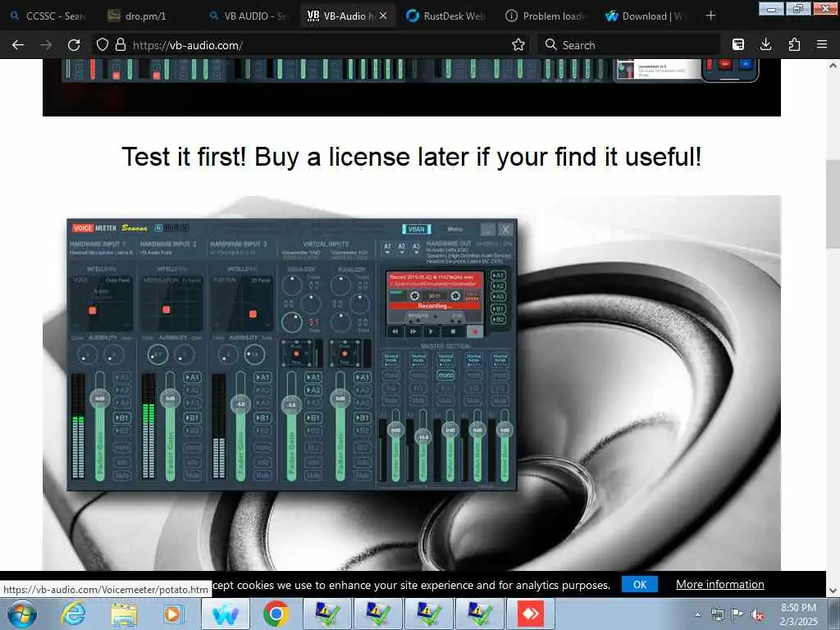
Task: Open the Windows Start menu
Action: click(21, 614)
